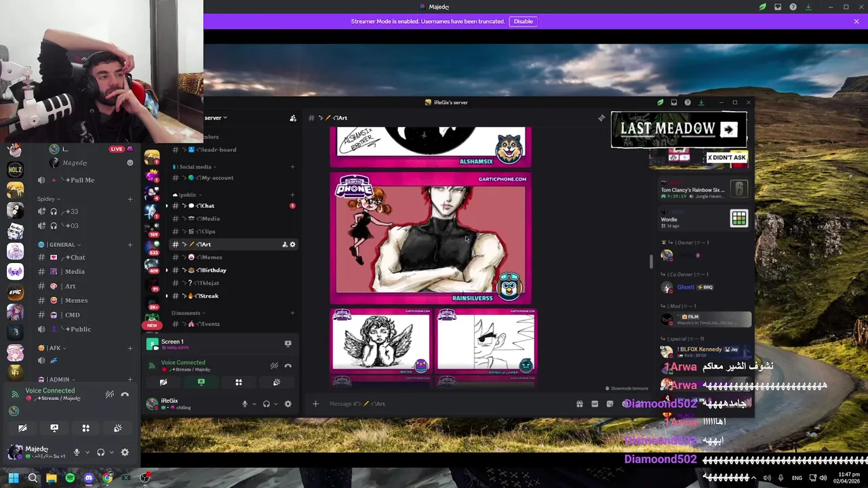Screen dimensions: 868x488
Task: Share your screen from Majed's voice panel
Action: 54,428
